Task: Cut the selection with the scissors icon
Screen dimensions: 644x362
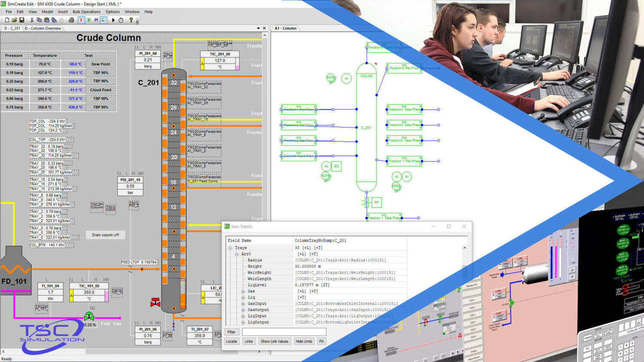Action: coord(32,20)
